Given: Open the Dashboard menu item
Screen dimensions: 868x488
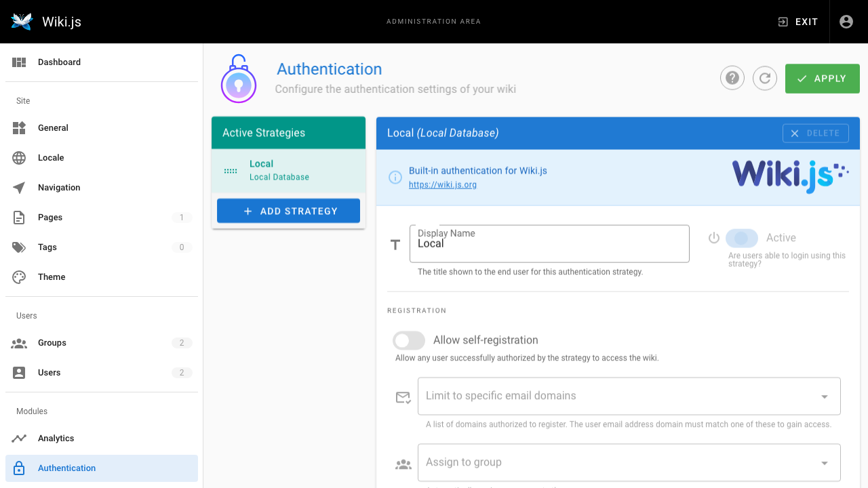Looking at the screenshot, I should tap(102, 62).
